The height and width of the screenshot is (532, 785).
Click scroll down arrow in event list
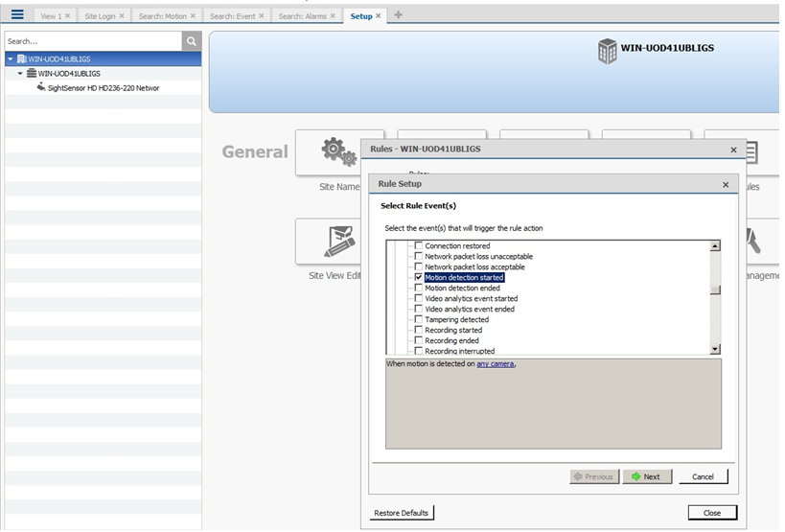click(x=715, y=349)
